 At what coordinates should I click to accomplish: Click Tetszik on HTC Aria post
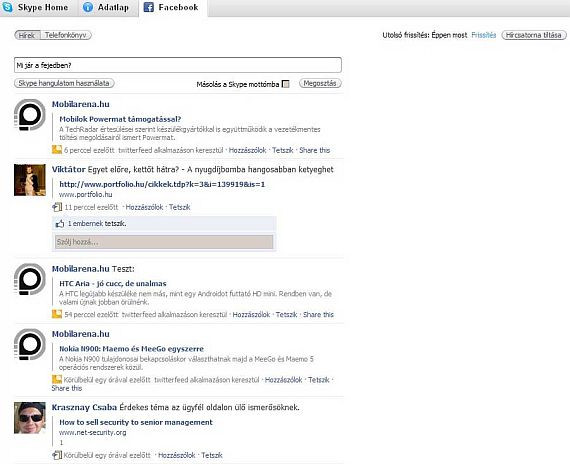pos(286,315)
